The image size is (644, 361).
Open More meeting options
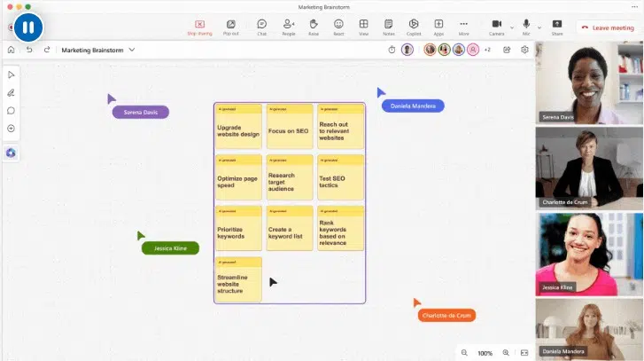(463, 27)
